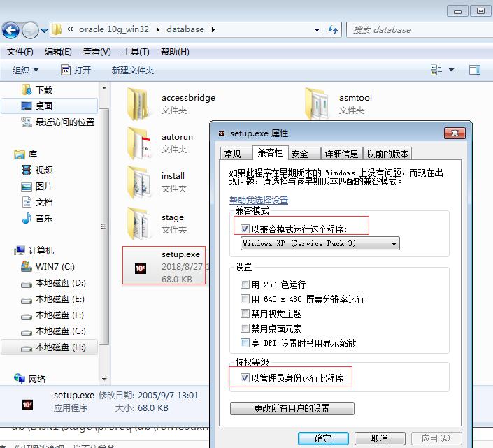The image size is (493, 448).
Task: Select the autorun folder icon
Action: [138, 143]
